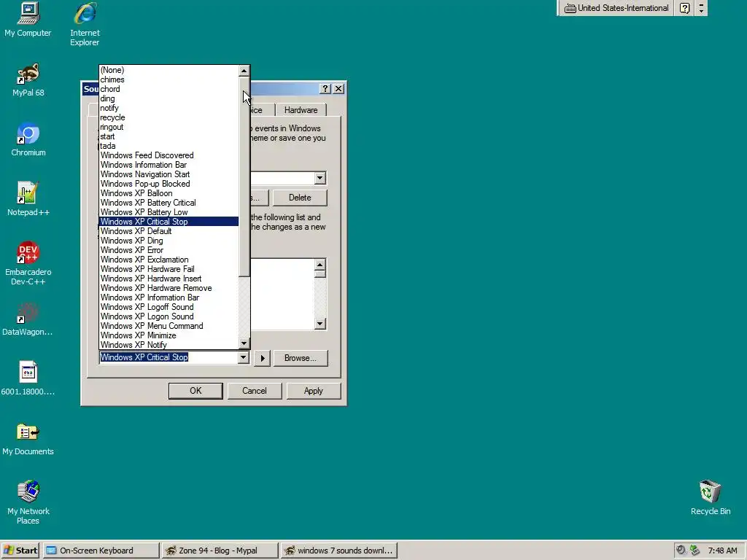Click the Browse... button
Image resolution: width=747 pixels, height=560 pixels.
click(301, 358)
